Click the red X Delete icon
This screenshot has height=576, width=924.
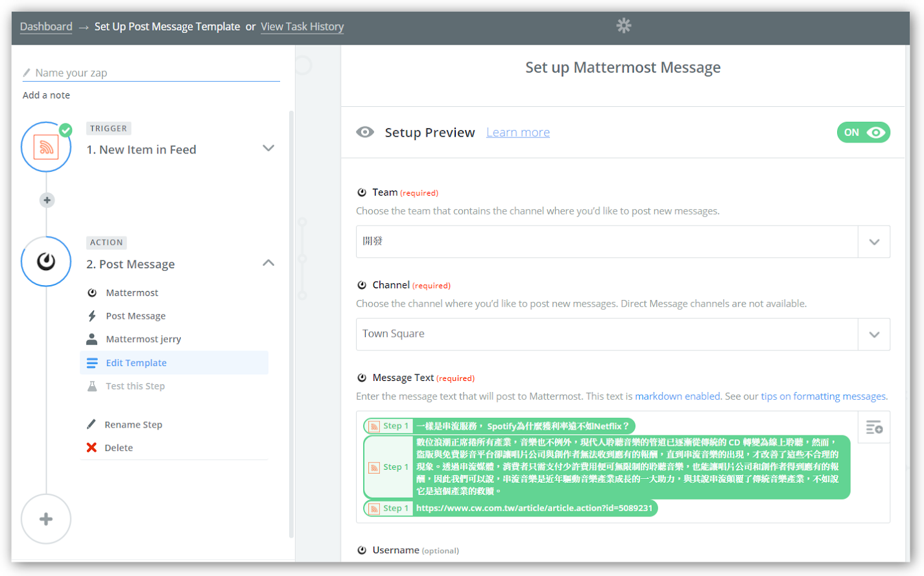point(91,448)
